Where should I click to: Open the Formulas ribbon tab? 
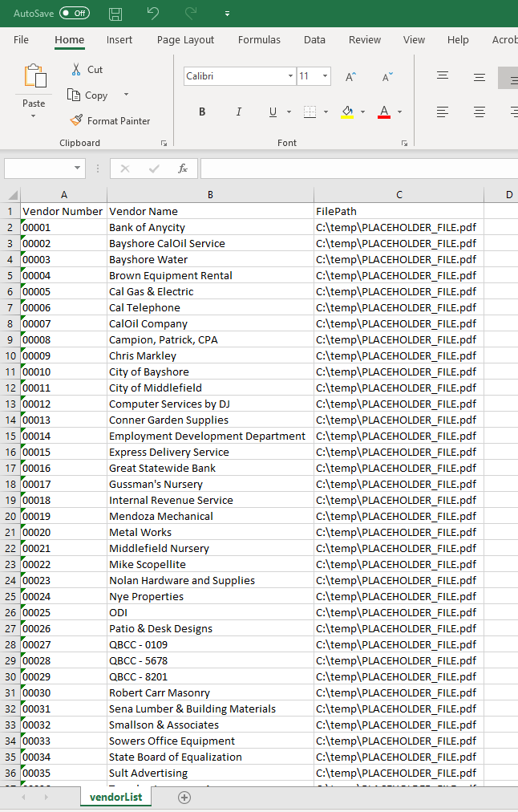tap(259, 39)
